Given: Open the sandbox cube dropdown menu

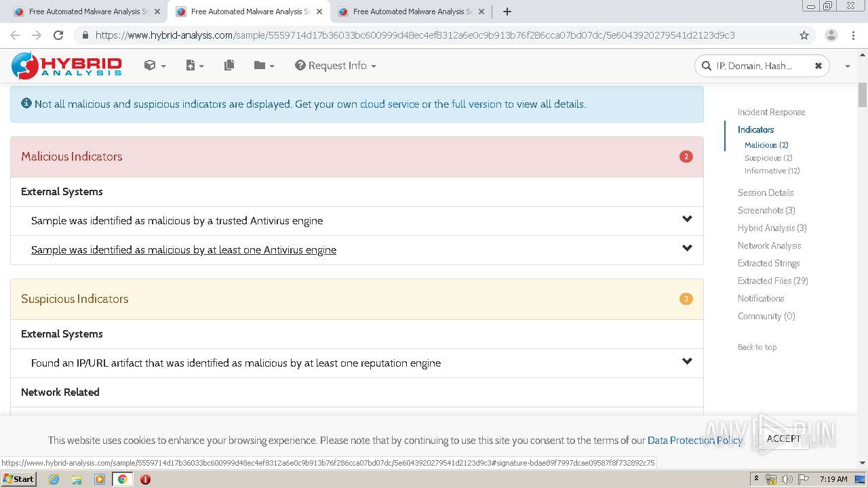Looking at the screenshot, I should [x=155, y=66].
